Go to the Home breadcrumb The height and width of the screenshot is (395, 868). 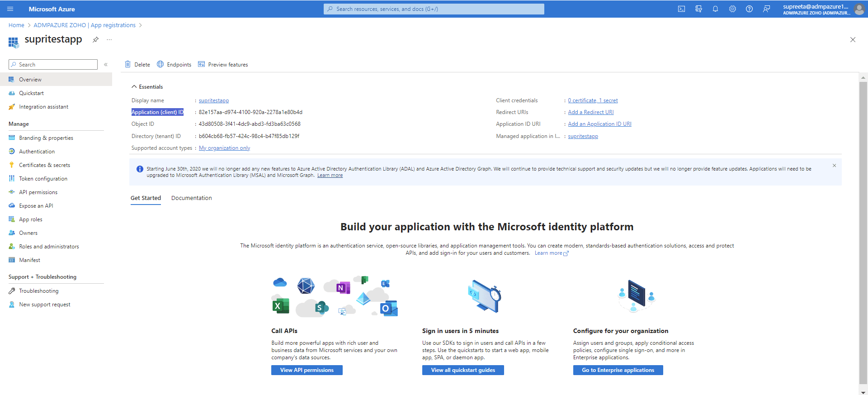point(16,25)
